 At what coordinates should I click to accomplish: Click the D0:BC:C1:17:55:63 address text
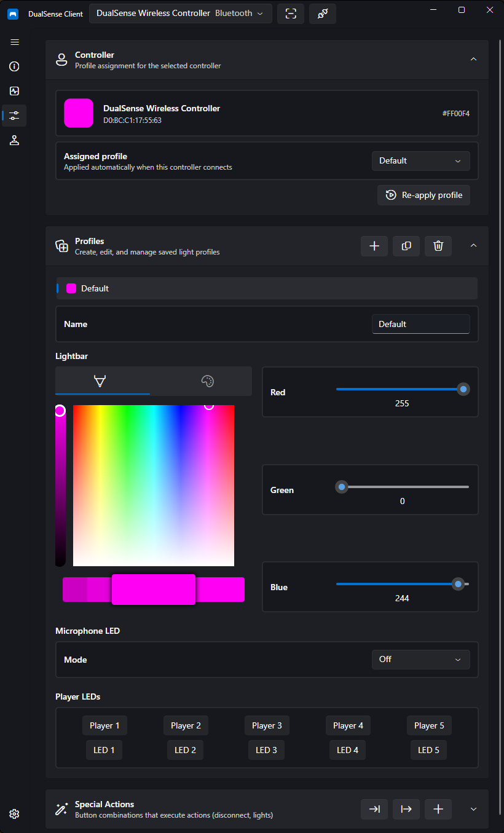pos(132,120)
